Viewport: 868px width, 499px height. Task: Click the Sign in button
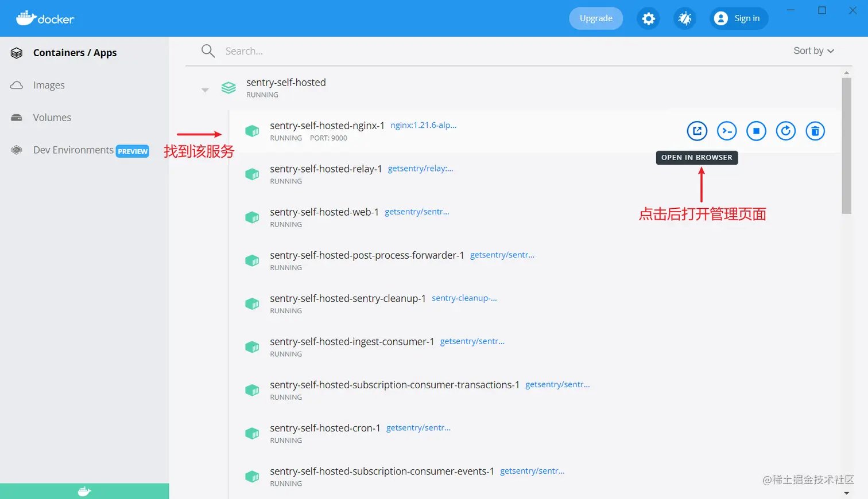739,18
